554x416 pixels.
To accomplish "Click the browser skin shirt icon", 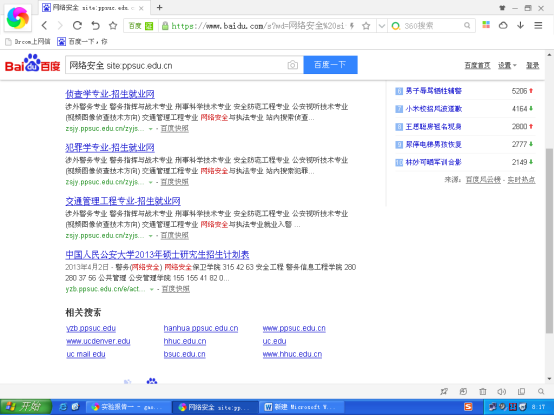I will point(502,8).
